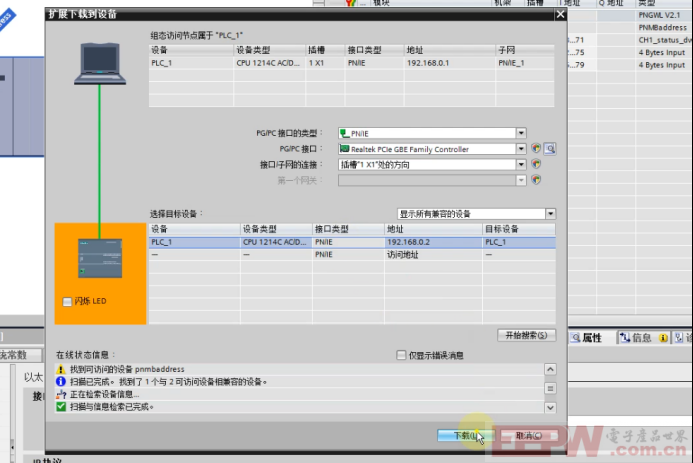Image resolution: width=693 pixels, height=463 pixels.
Task: Open the Properties tab in background window
Action: point(586,338)
